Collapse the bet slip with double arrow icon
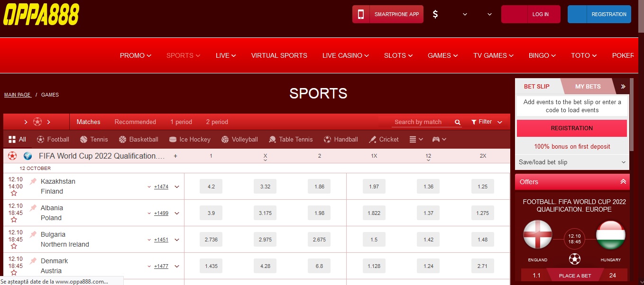The image size is (644, 285). 623,87
